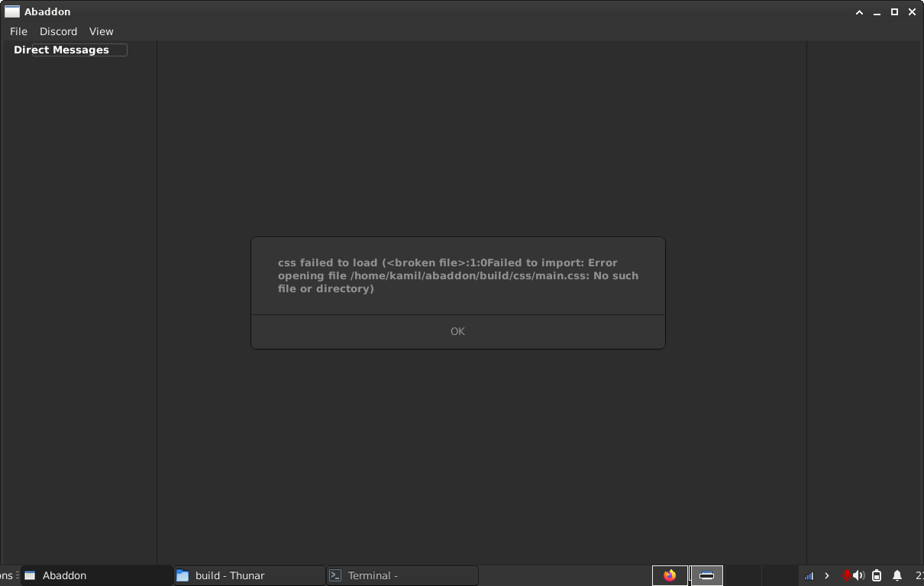Screen dimensions: 924x586
Task: Click OK to dismiss the css error dialog
Action: point(457,331)
